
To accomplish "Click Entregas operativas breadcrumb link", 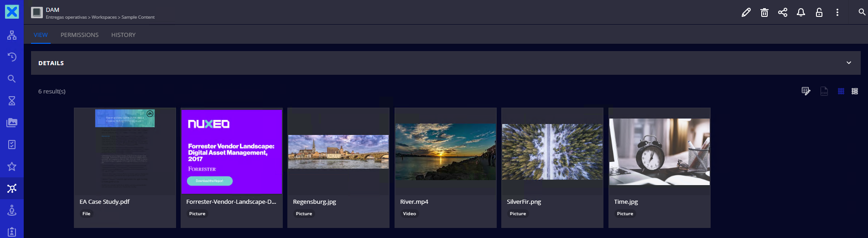I will [66, 17].
